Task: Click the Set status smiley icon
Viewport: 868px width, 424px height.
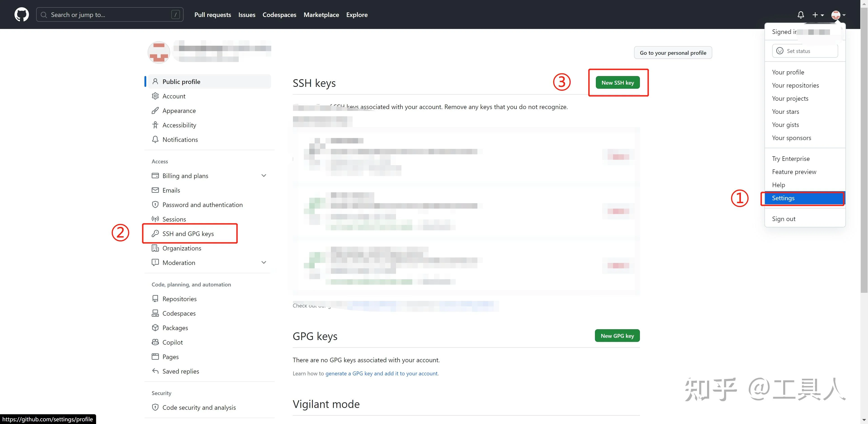Action: [780, 51]
